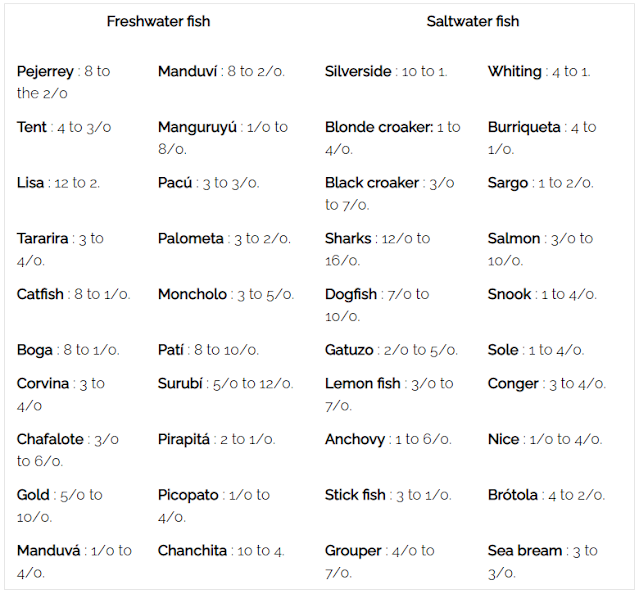The height and width of the screenshot is (594, 639).
Task: Click the Sharks fish name
Action: [348, 238]
